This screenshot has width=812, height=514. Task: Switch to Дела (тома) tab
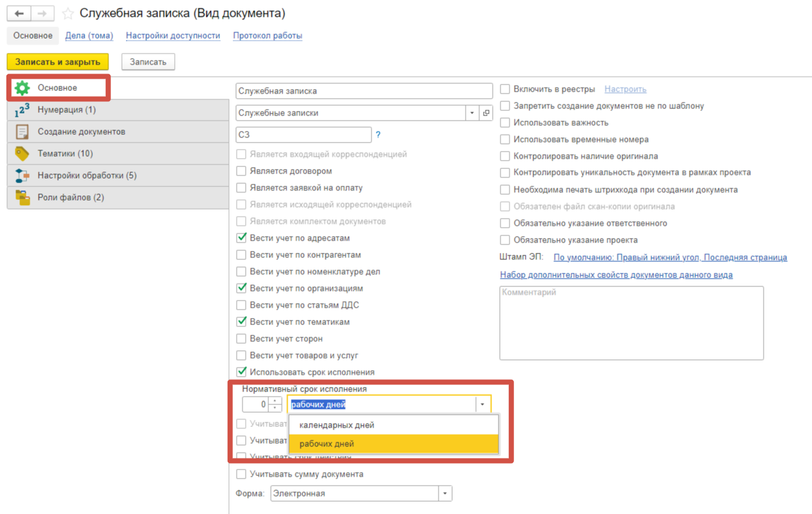(x=89, y=35)
